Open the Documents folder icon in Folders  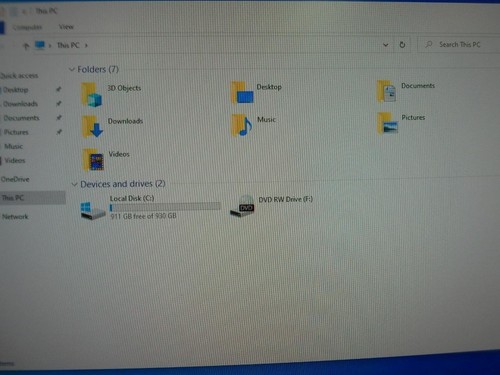387,91
